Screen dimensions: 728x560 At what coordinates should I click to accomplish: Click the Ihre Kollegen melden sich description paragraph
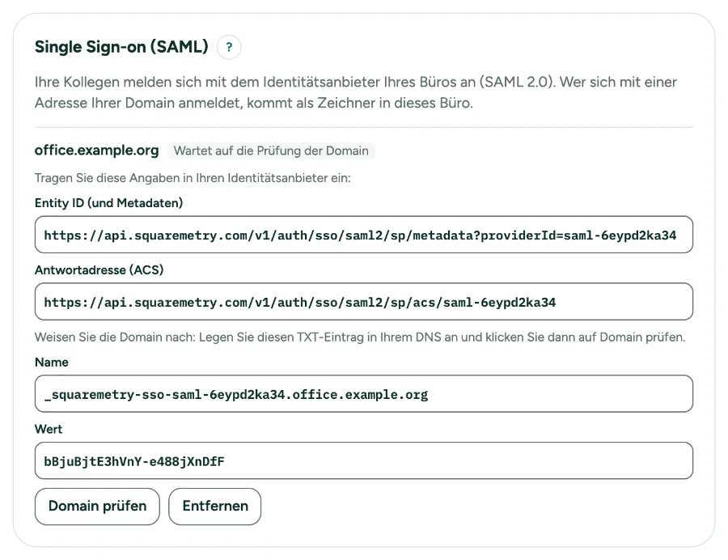point(356,92)
